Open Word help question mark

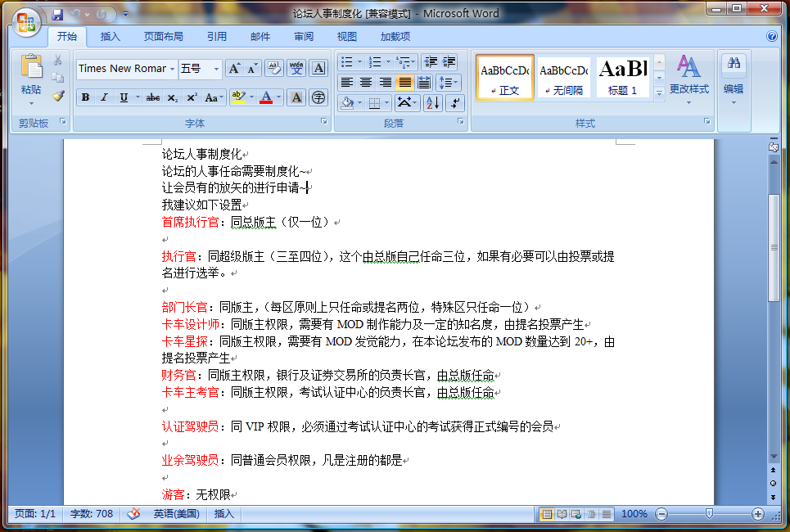771,36
